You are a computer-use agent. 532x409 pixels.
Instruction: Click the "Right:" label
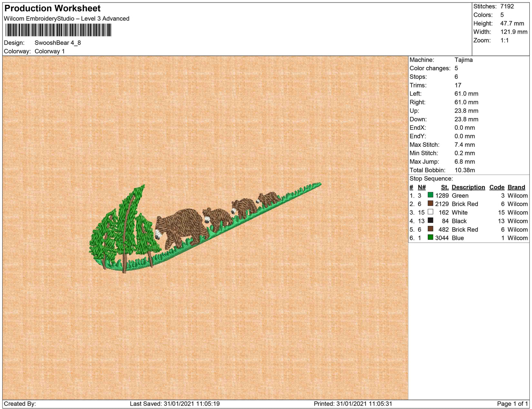coord(418,102)
